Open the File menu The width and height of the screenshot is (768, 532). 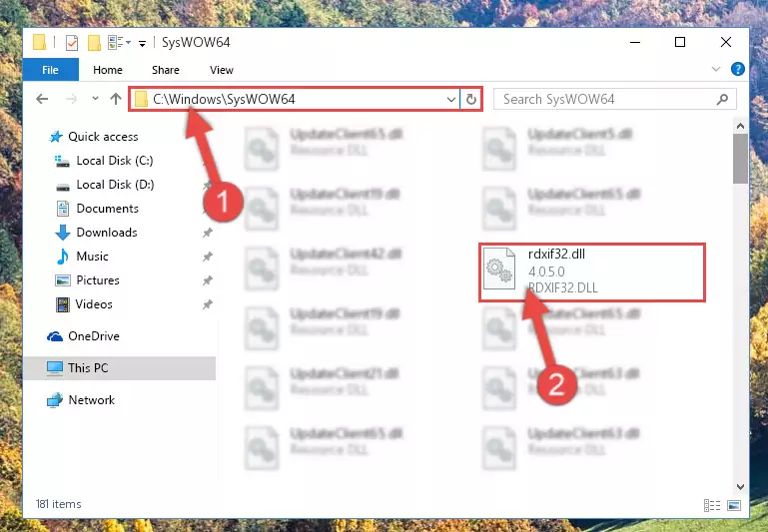(51, 70)
